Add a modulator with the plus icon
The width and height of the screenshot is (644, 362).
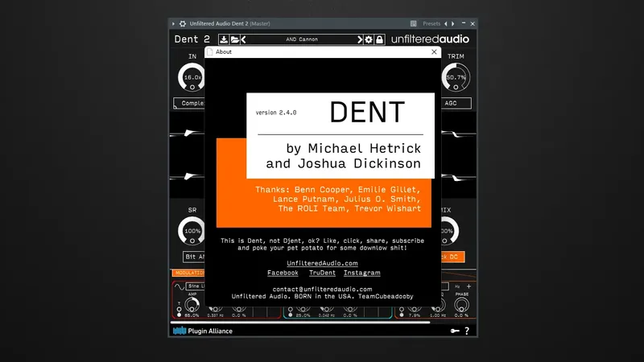click(469, 286)
